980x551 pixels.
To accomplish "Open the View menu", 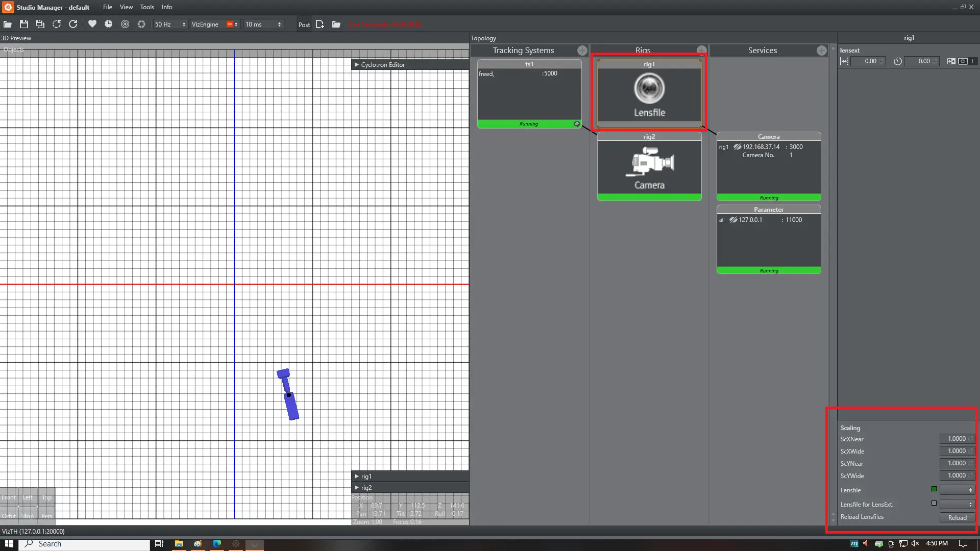I will coord(126,7).
